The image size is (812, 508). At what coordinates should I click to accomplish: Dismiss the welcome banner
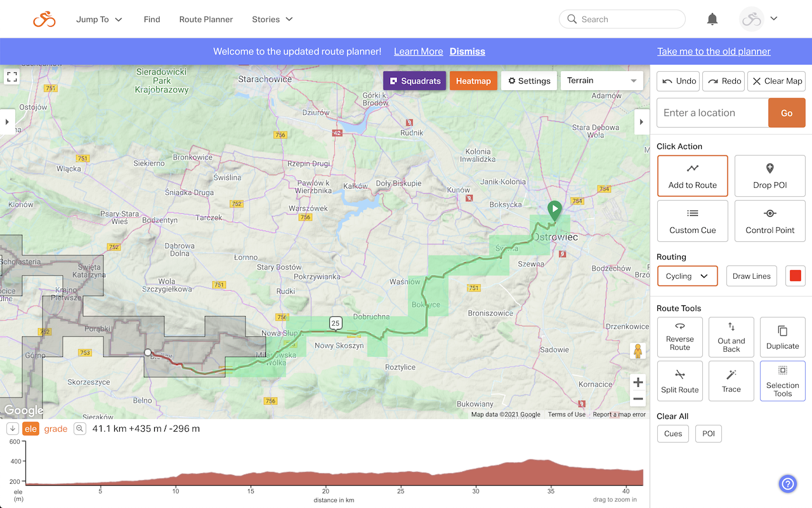(x=468, y=51)
